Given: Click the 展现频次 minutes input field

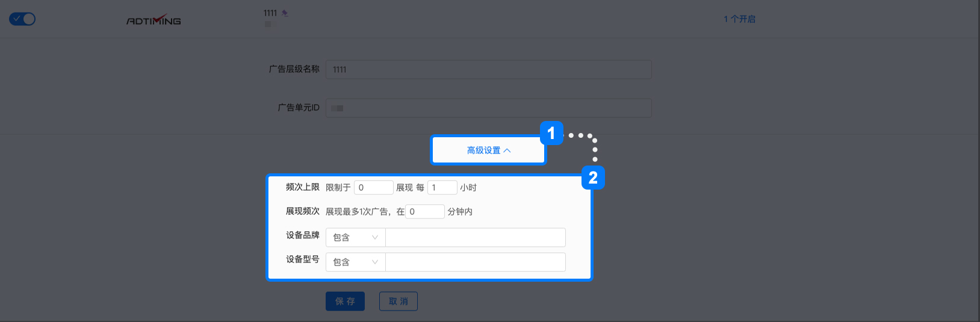Looking at the screenshot, I should tap(425, 211).
